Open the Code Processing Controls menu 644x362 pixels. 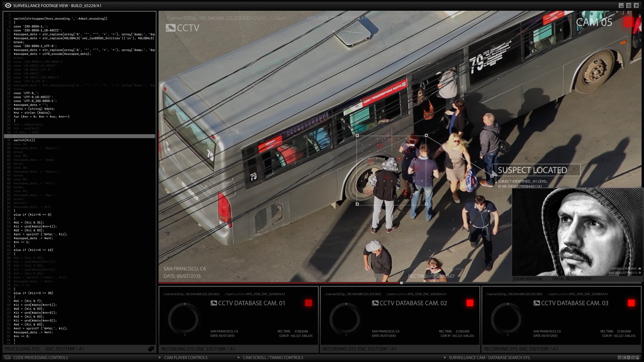(40, 357)
